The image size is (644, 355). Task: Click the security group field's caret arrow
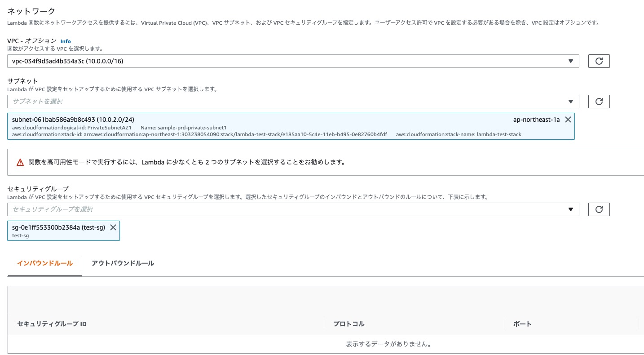click(571, 209)
